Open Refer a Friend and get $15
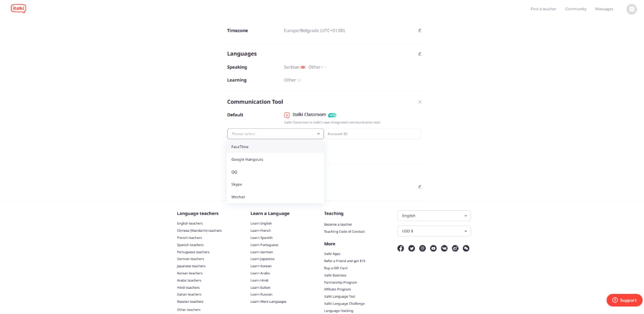Screen dimensions: 644x314 (344, 261)
